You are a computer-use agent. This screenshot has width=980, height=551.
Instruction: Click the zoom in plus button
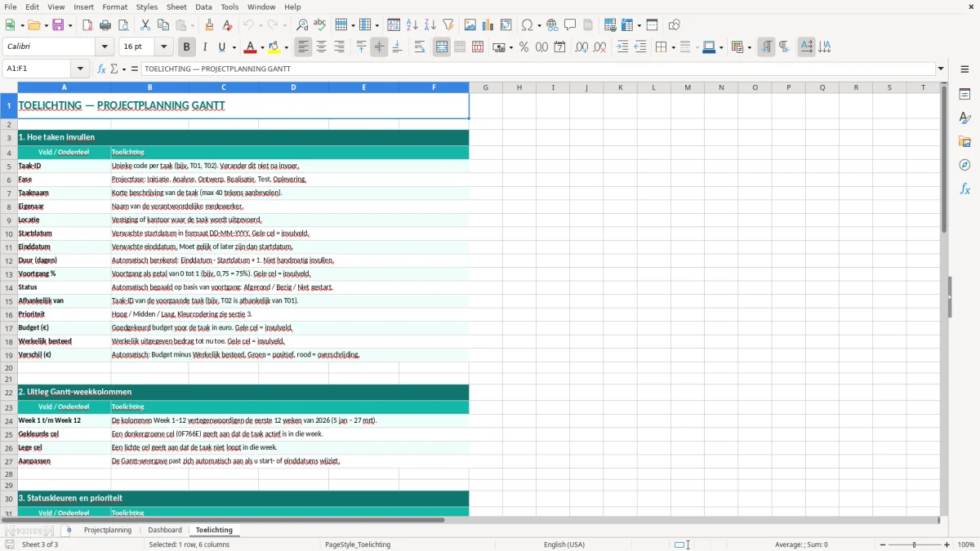point(947,544)
